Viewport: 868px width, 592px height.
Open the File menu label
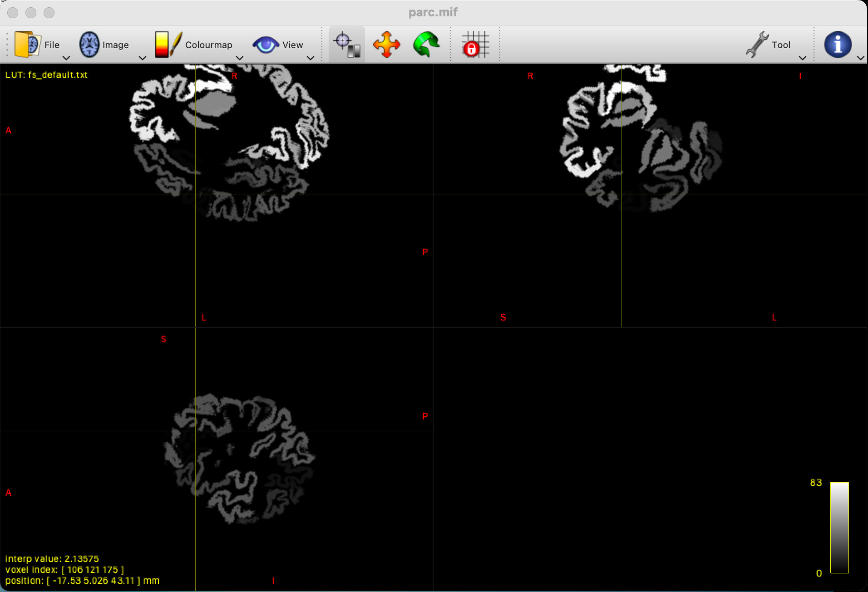(x=52, y=44)
